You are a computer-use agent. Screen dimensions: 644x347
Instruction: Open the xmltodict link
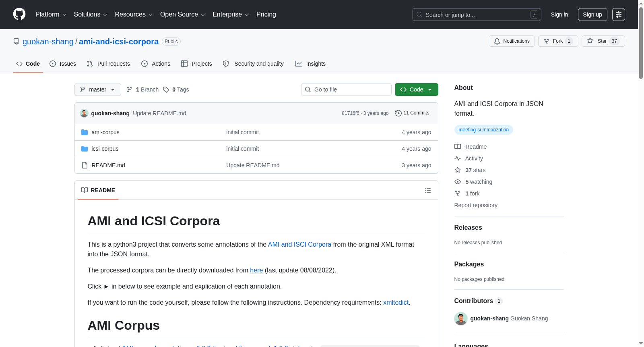tap(396, 302)
